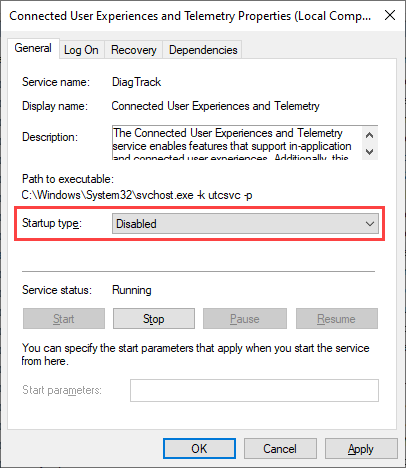Image resolution: width=406 pixels, height=468 pixels.
Task: Cancel the properties dialog
Action: [x=280, y=449]
